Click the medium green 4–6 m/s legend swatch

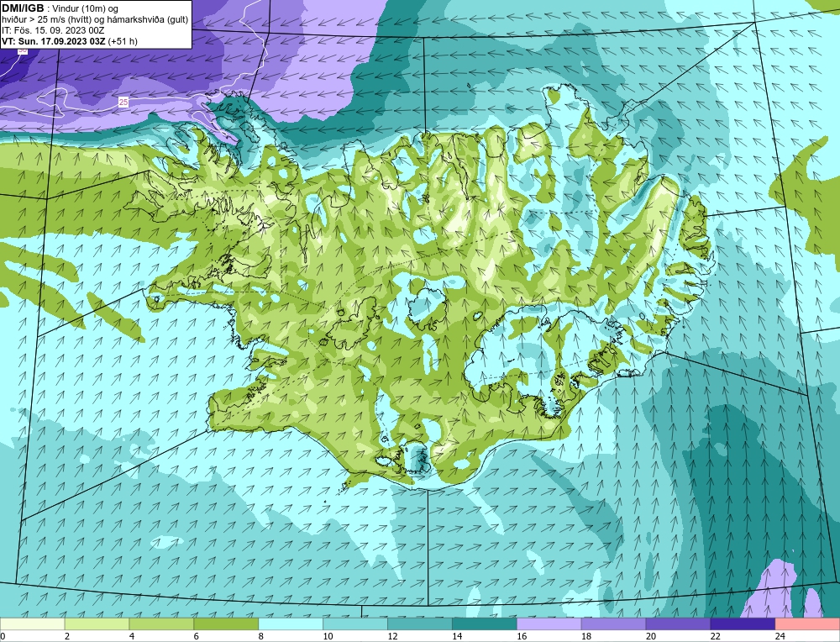tap(161, 624)
